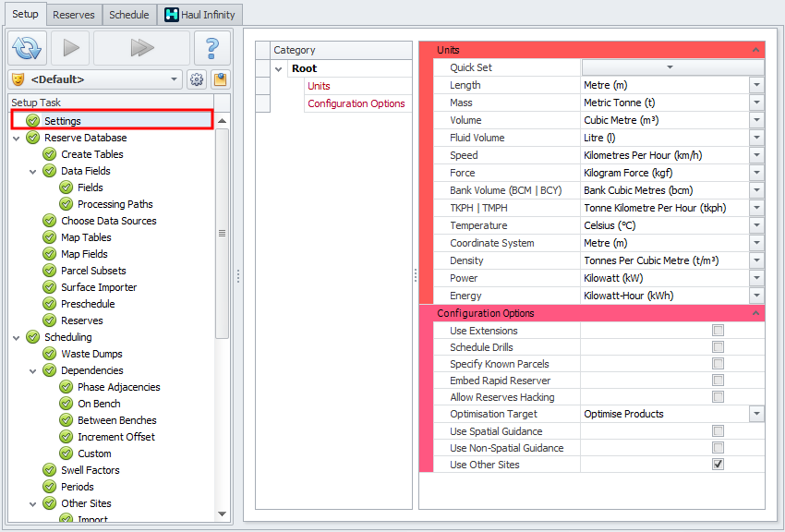The width and height of the screenshot is (785, 532).
Task: Open the Length unit dropdown
Action: [756, 85]
